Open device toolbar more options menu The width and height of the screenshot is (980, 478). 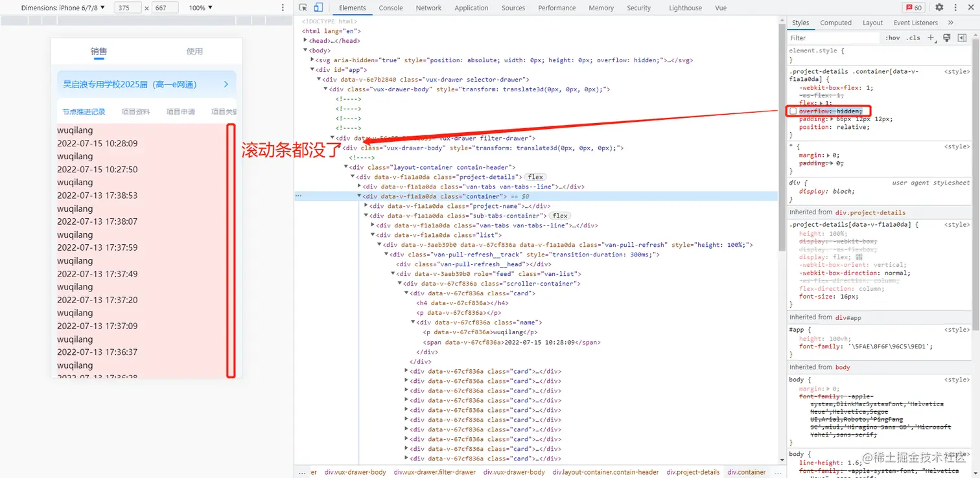pos(283,8)
